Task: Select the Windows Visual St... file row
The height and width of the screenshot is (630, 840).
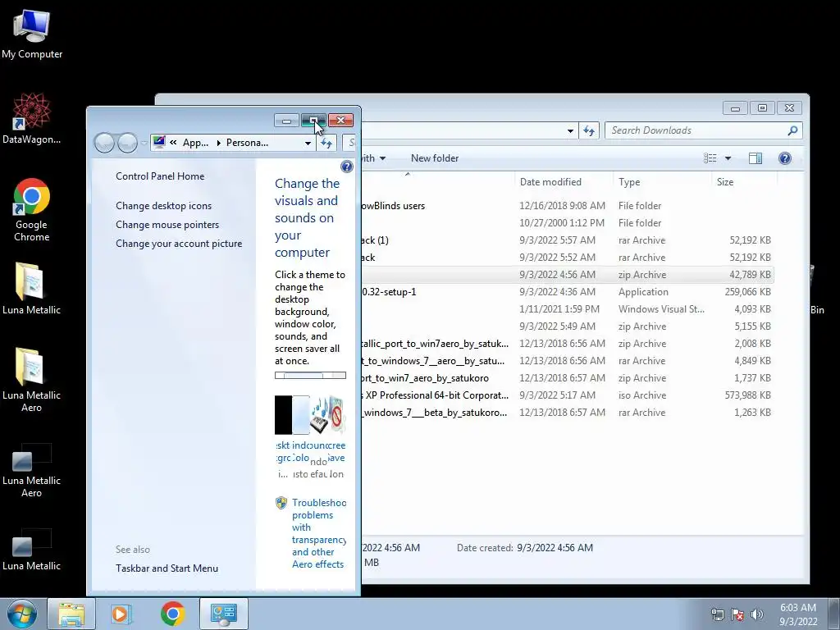Action: click(x=567, y=309)
